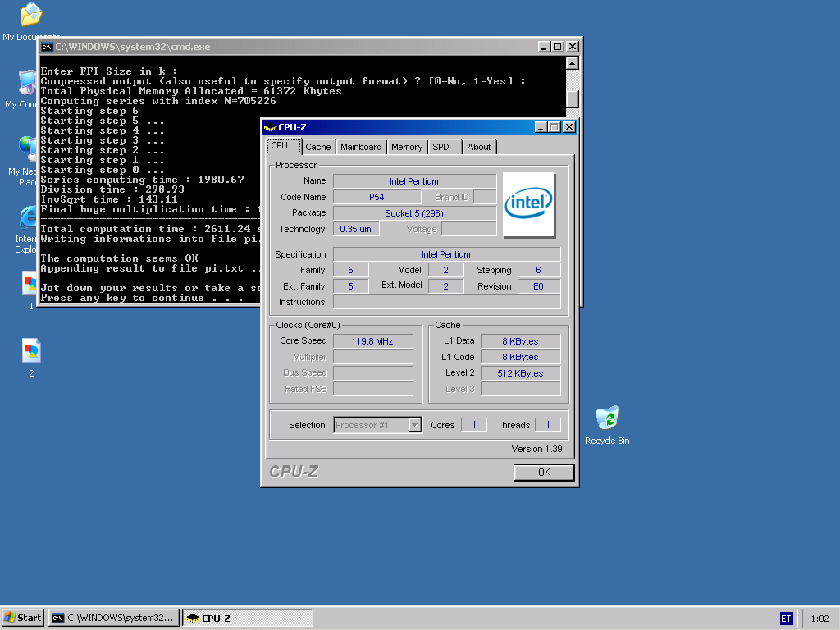Click 'Computing series with index N=705226' line
The image size is (840, 630).
158,101
